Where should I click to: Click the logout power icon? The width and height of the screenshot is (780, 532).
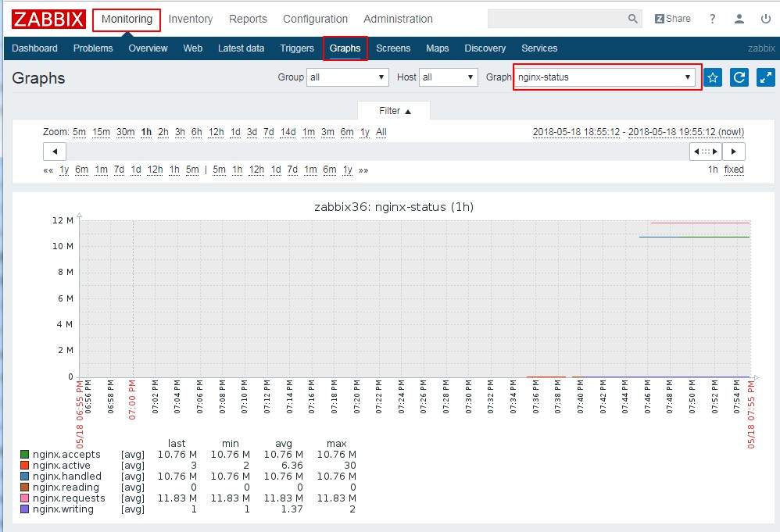tap(765, 19)
